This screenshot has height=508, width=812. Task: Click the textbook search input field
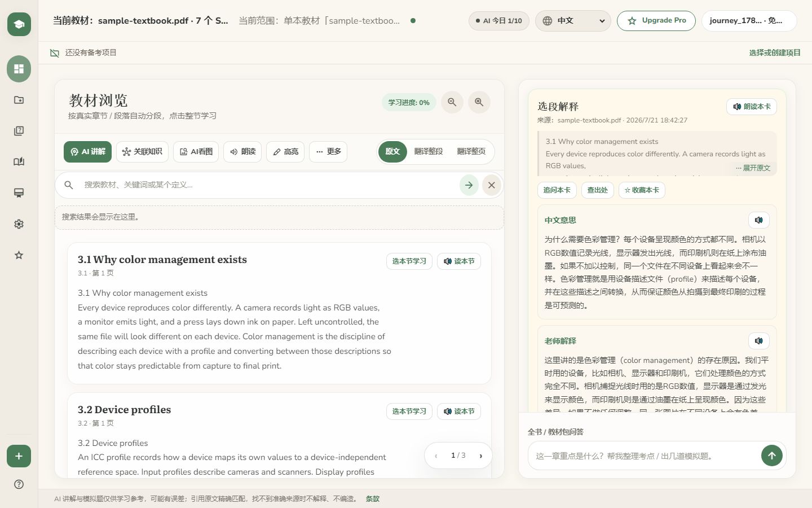tap(268, 185)
